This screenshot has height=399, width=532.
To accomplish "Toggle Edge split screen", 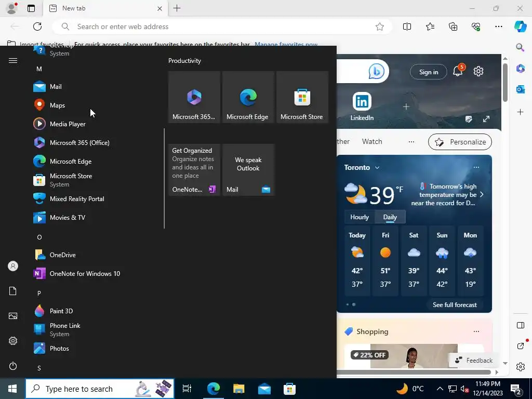I will tap(407, 26).
